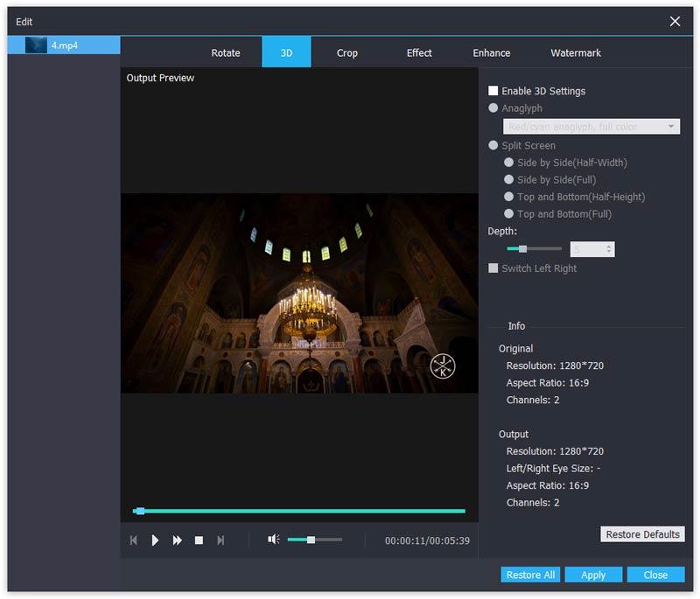The height and width of the screenshot is (599, 700).
Task: Switch to the Crop tab
Action: pyautogui.click(x=347, y=52)
